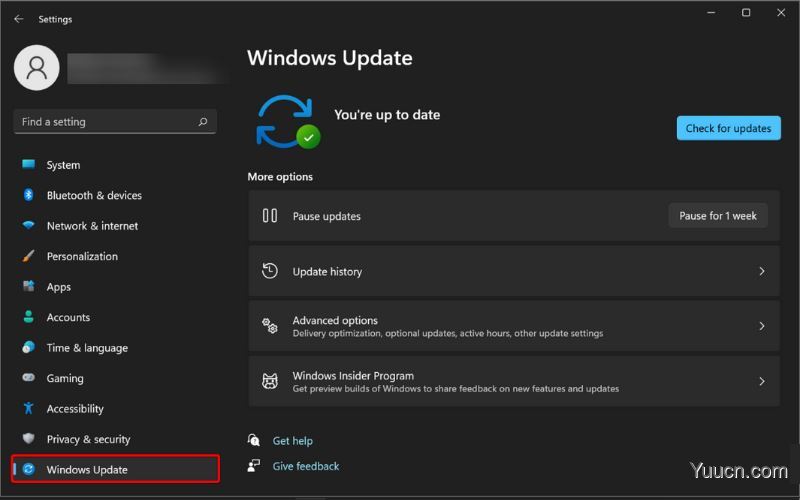Open the Get help link
Screen dimensions: 800x500
tap(292, 440)
